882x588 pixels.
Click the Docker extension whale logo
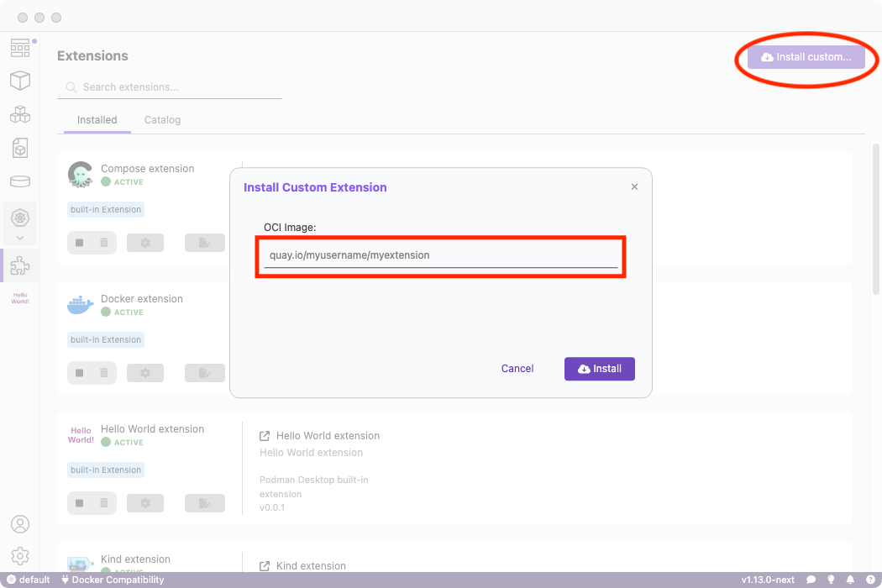pyautogui.click(x=81, y=304)
